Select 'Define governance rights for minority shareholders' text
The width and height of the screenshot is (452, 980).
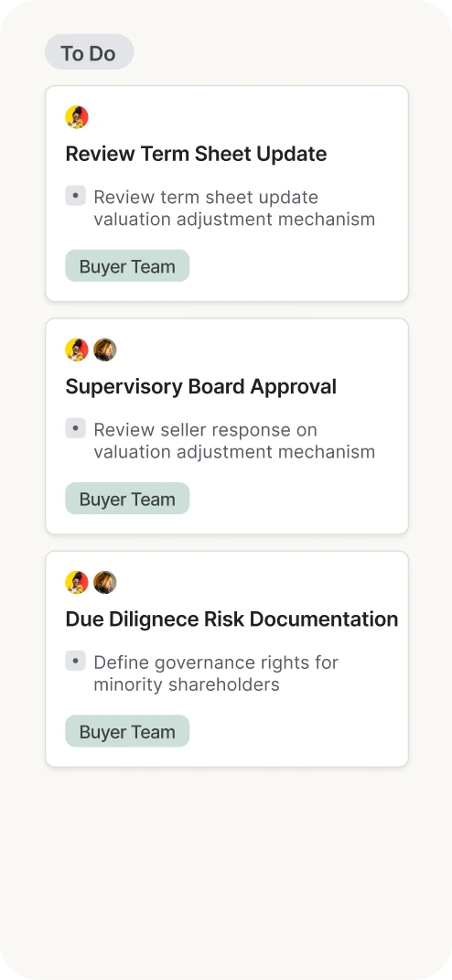click(216, 673)
